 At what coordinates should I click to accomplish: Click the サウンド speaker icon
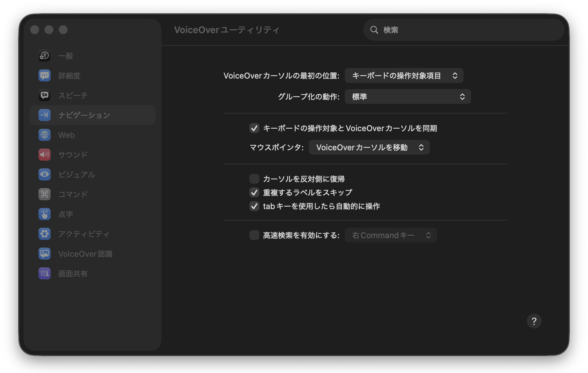[45, 155]
